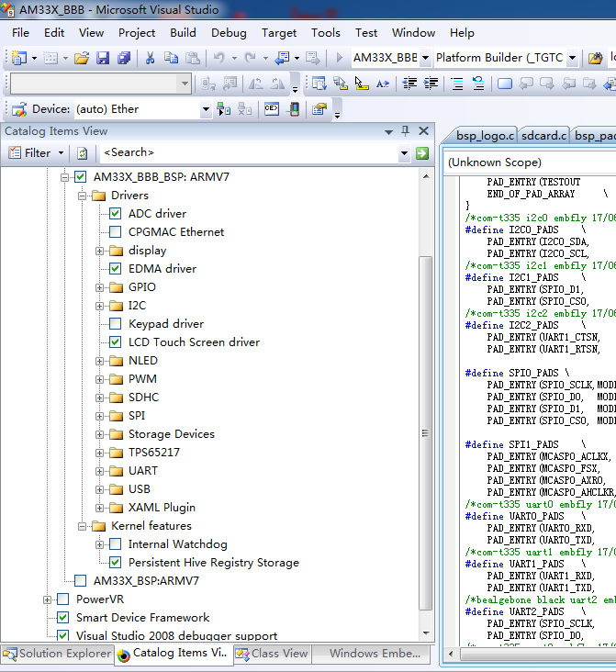The height and width of the screenshot is (672, 616).
Task: Click the green search Go arrow
Action: click(x=422, y=153)
